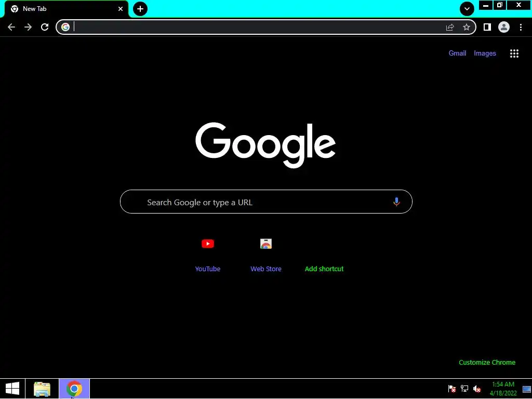The image size is (532, 399).
Task: Open the Windows Start menu
Action: [x=12, y=389]
